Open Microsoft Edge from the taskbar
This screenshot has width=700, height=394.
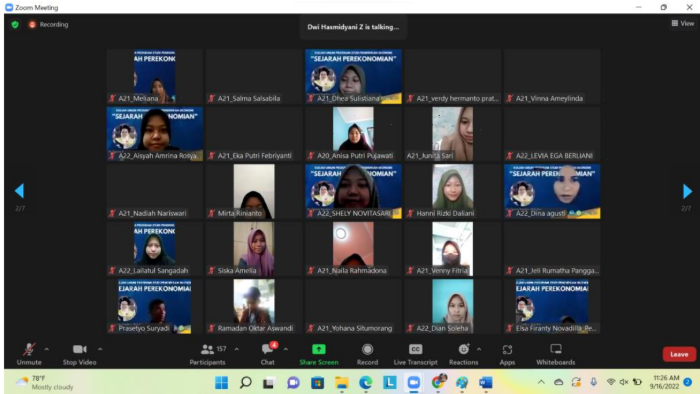(366, 382)
